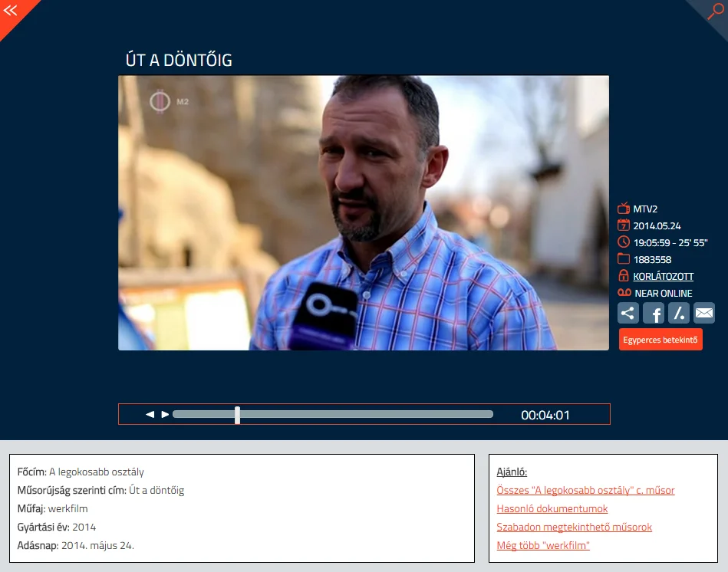The height and width of the screenshot is (572, 728).
Task: Click the MTV2 channel label
Action: click(645, 209)
